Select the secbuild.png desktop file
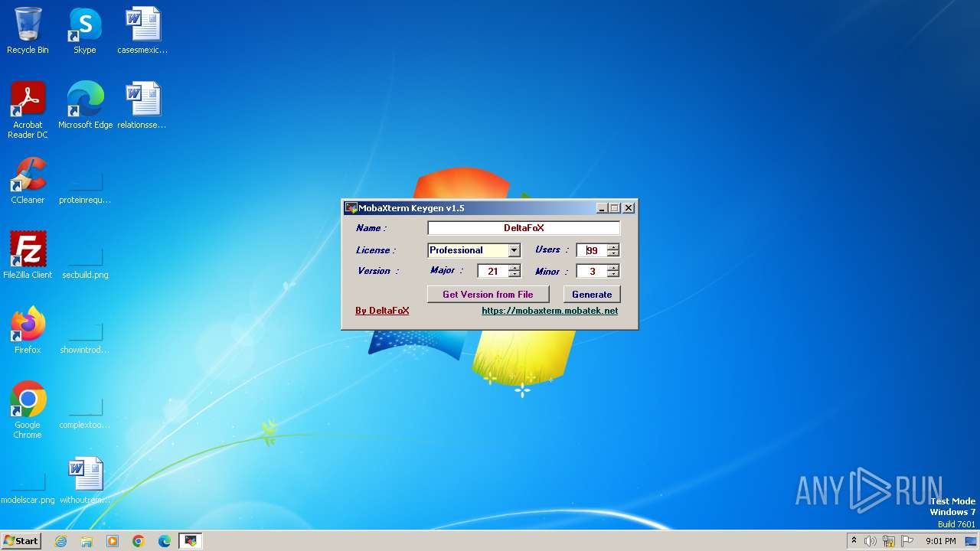Screen dimensions: 980x551 coord(85,262)
